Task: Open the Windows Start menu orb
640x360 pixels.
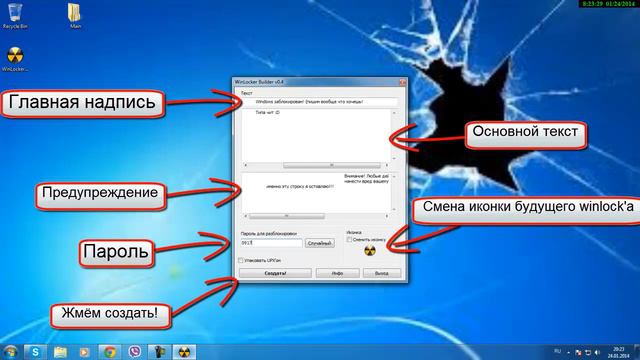Action: 10,352
